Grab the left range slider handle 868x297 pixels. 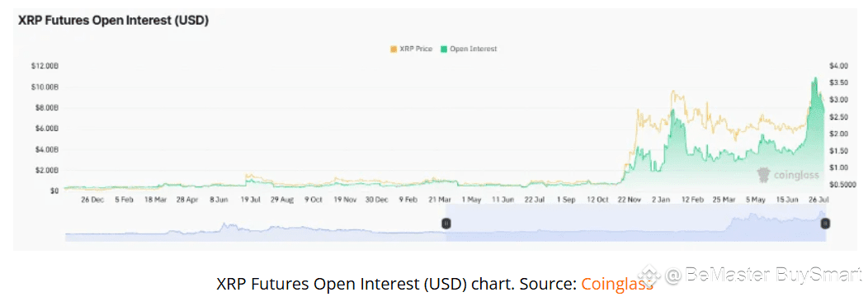(x=446, y=223)
